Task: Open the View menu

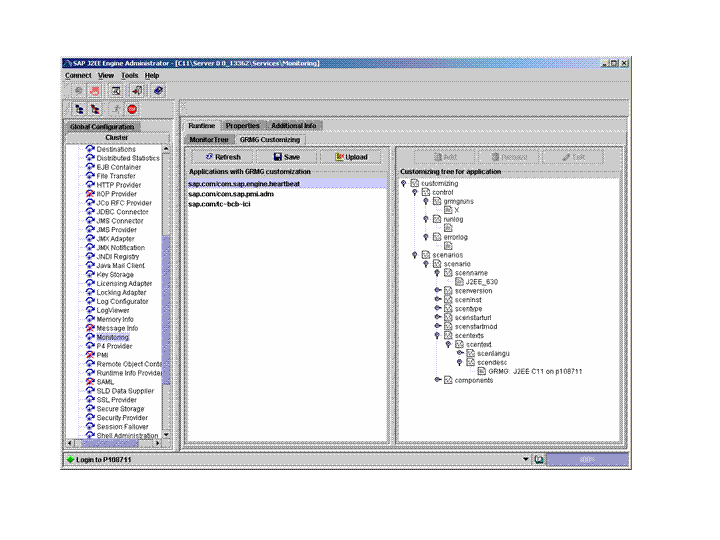Action: click(106, 75)
